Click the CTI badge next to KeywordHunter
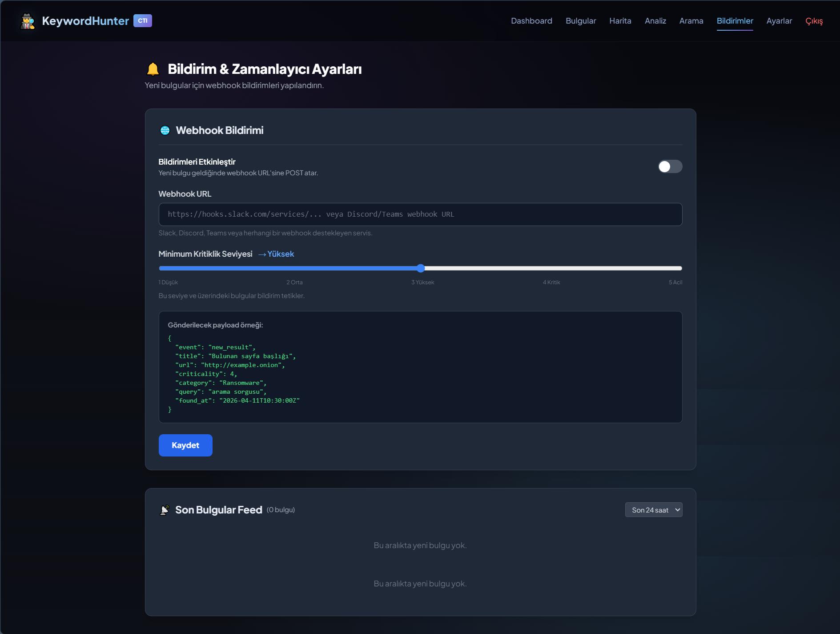This screenshot has height=634, width=840. click(143, 21)
